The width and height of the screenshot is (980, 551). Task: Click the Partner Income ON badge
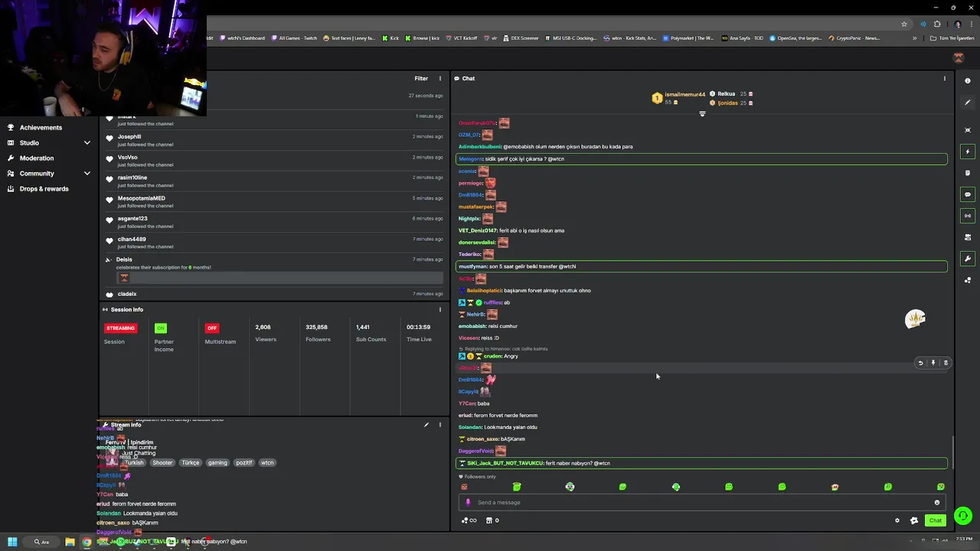pos(160,328)
